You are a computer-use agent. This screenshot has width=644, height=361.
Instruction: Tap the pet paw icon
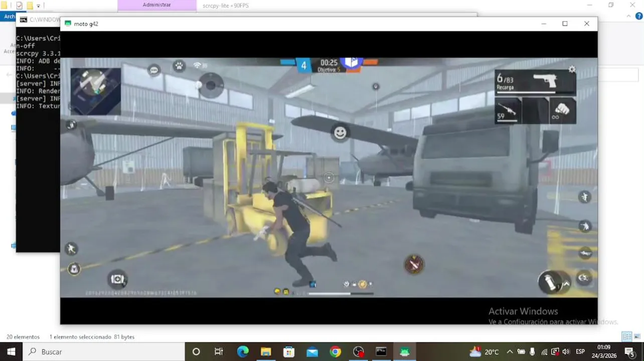pos(179,66)
